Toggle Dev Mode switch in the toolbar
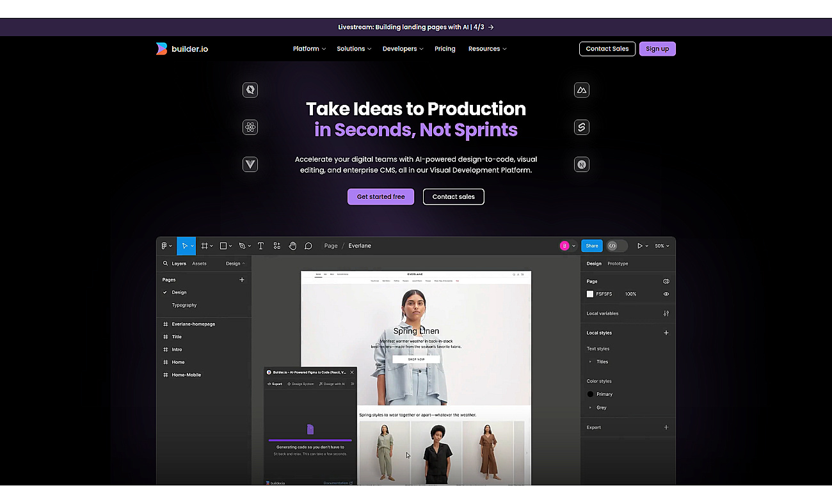The height and width of the screenshot is (504, 832). pyautogui.click(x=617, y=246)
